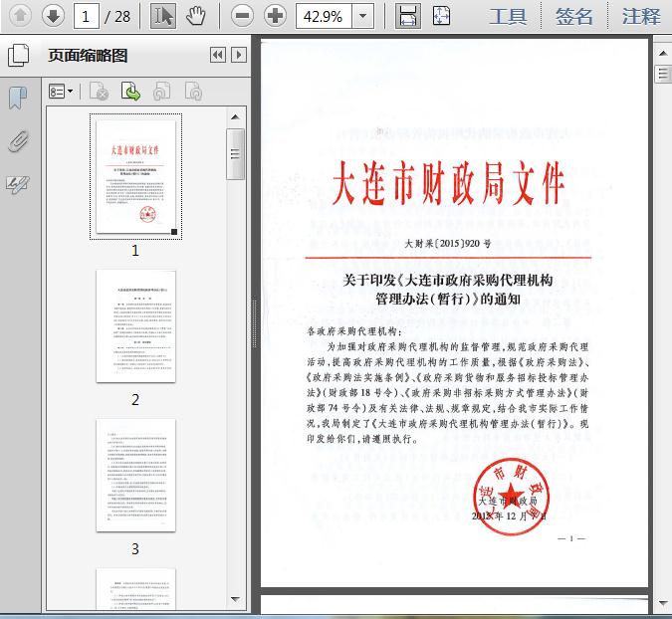This screenshot has width=672, height=619.
Task: Click the extract/insert page icon with green arrow
Action: (130, 92)
